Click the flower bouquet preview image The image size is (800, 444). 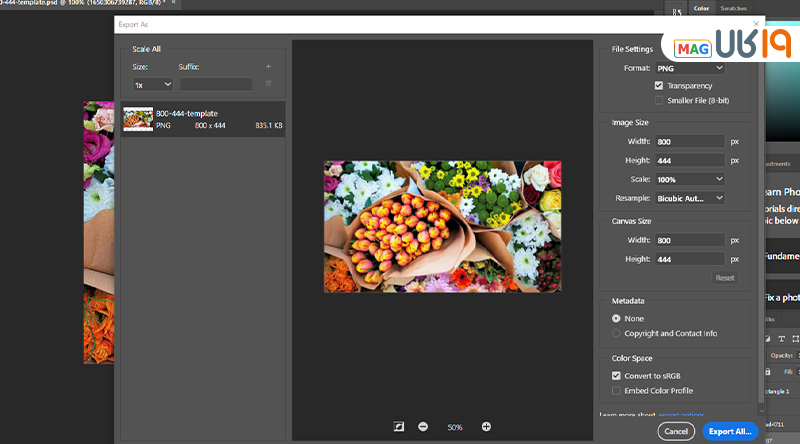[x=442, y=227]
